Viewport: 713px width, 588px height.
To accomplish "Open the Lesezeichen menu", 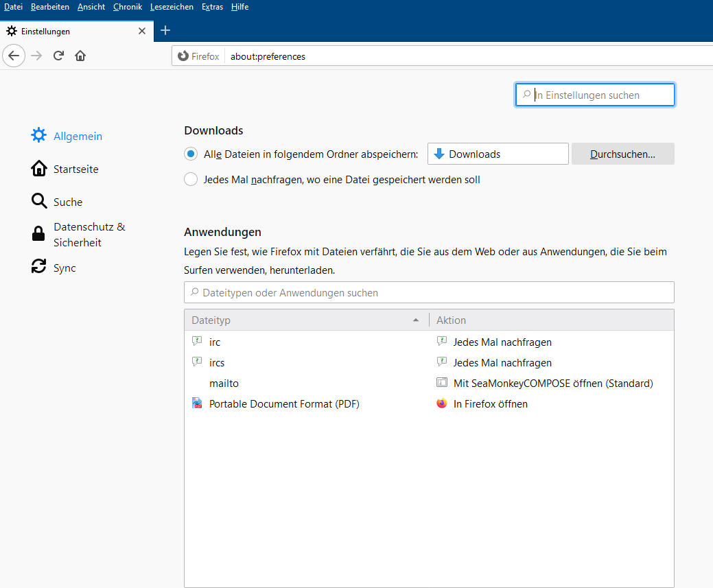I will (x=172, y=7).
